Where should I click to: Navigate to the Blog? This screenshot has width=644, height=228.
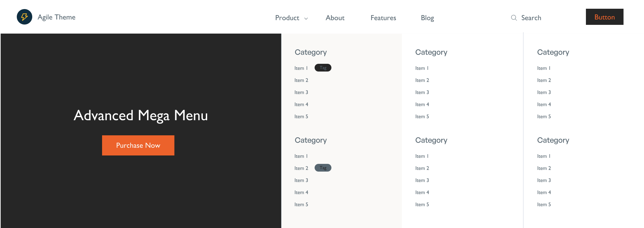[427, 18]
